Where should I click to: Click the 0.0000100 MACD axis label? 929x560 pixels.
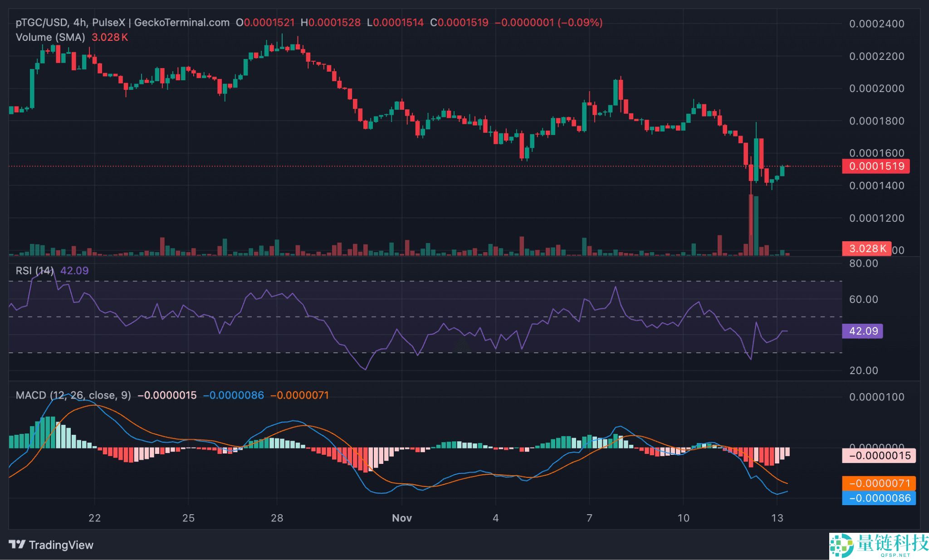coord(877,397)
